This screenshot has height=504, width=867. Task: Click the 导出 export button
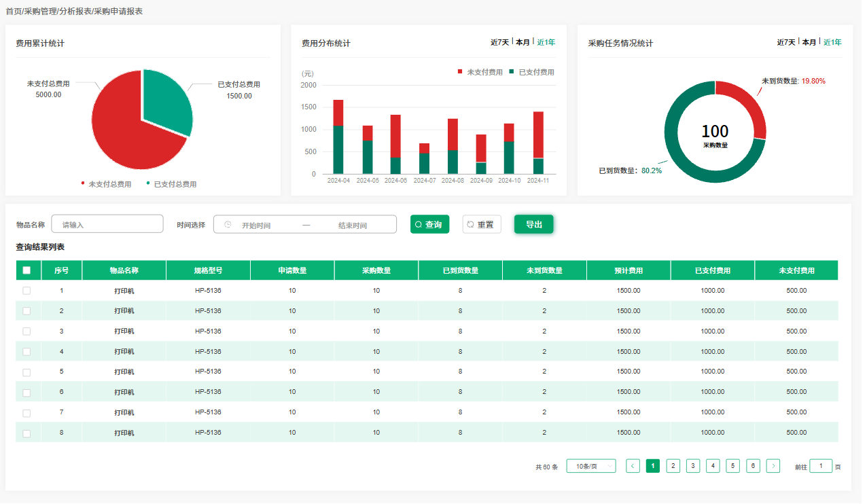533,224
